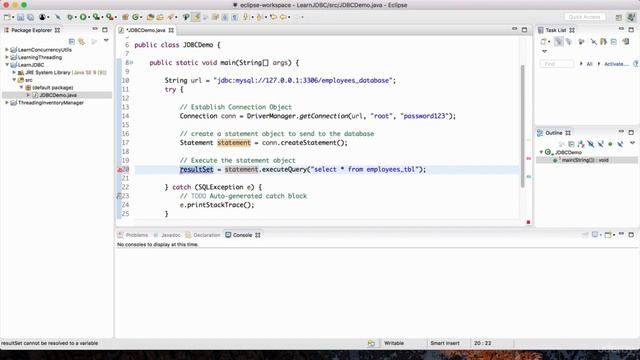Sort Outline members alphabetically
The height and width of the screenshot is (360, 640).
coord(581,144)
